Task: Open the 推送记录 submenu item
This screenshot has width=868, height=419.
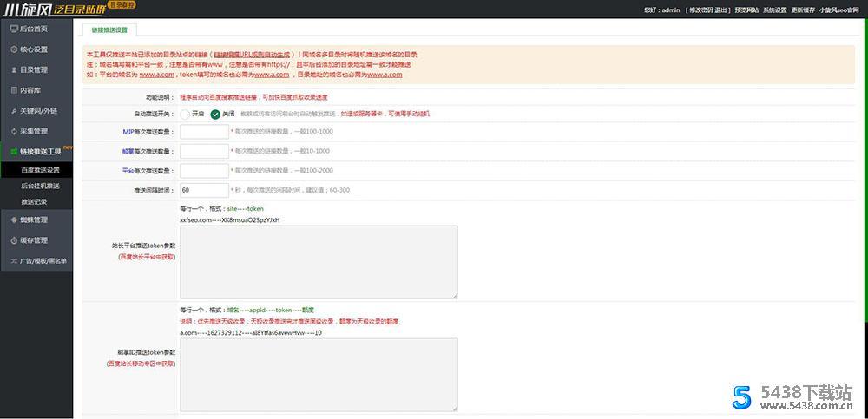Action: click(34, 201)
